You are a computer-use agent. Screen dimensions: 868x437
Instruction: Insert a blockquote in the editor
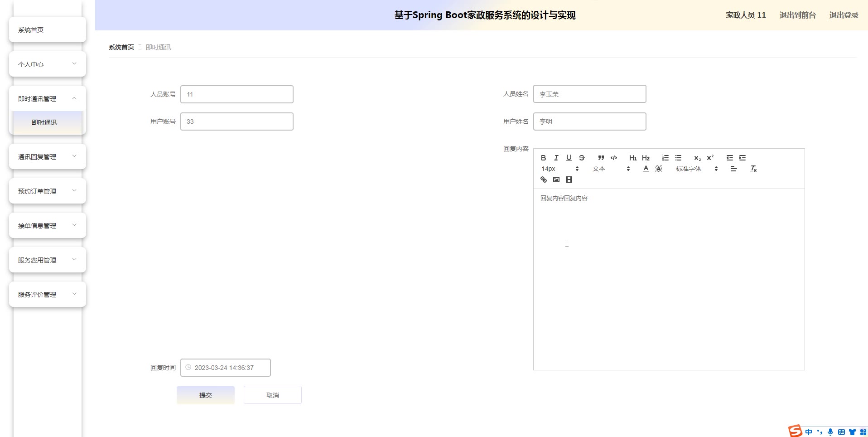tap(601, 158)
